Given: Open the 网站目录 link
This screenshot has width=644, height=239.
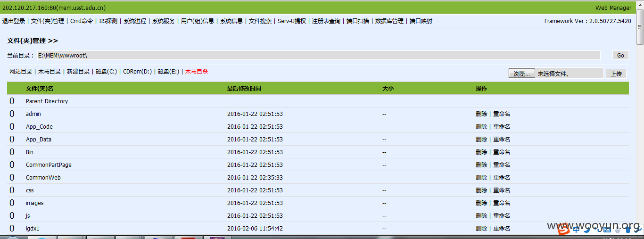Looking at the screenshot, I should tap(21, 72).
